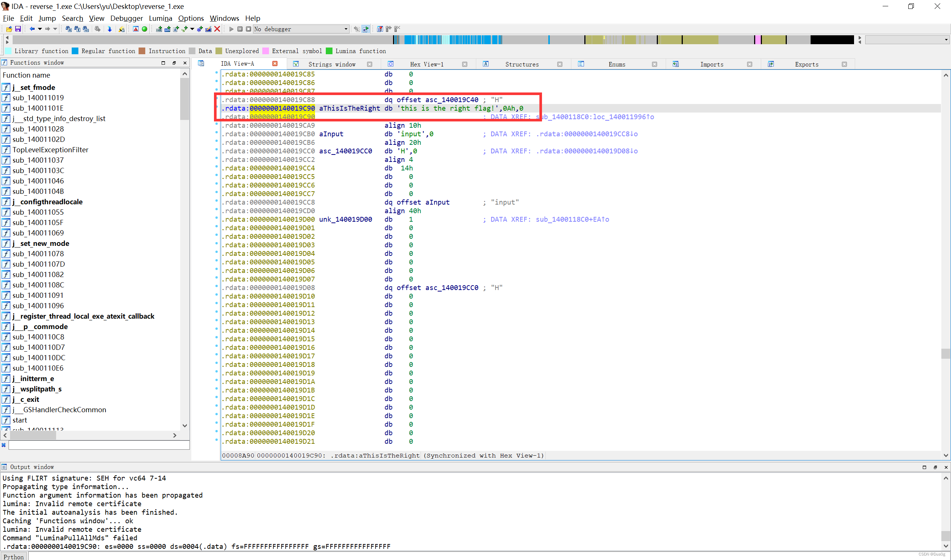Image resolution: width=951 pixels, height=560 pixels.
Task: Close the Hex View-1 tab
Action: tap(465, 64)
